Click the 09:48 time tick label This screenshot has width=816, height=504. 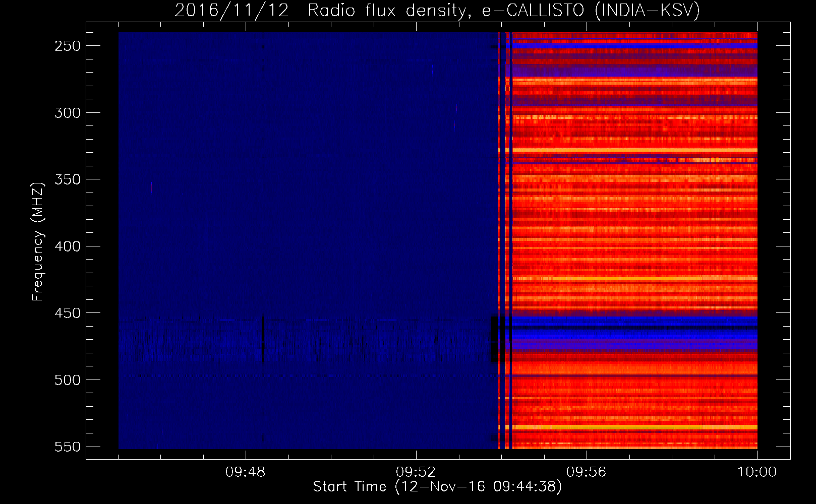click(x=246, y=472)
